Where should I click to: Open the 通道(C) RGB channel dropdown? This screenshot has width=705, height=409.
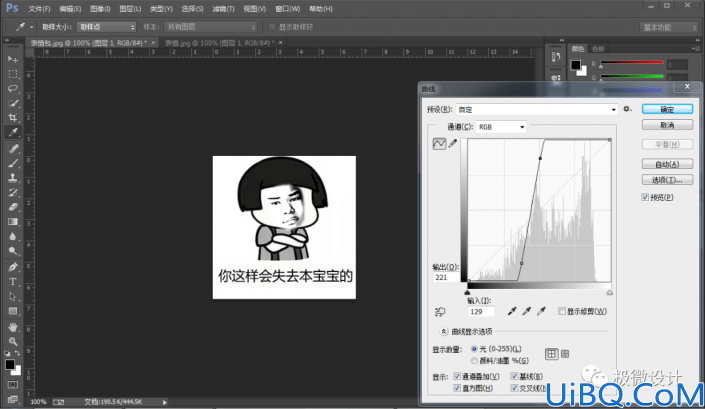(x=501, y=127)
